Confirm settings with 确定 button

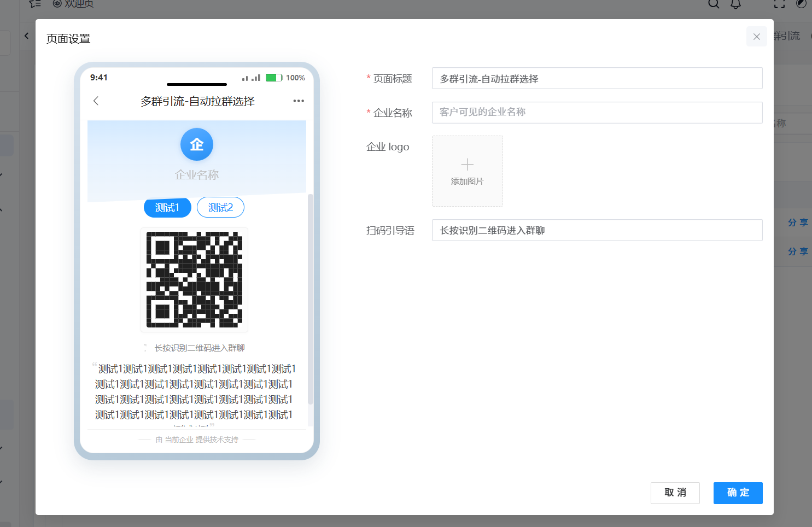tap(738, 493)
